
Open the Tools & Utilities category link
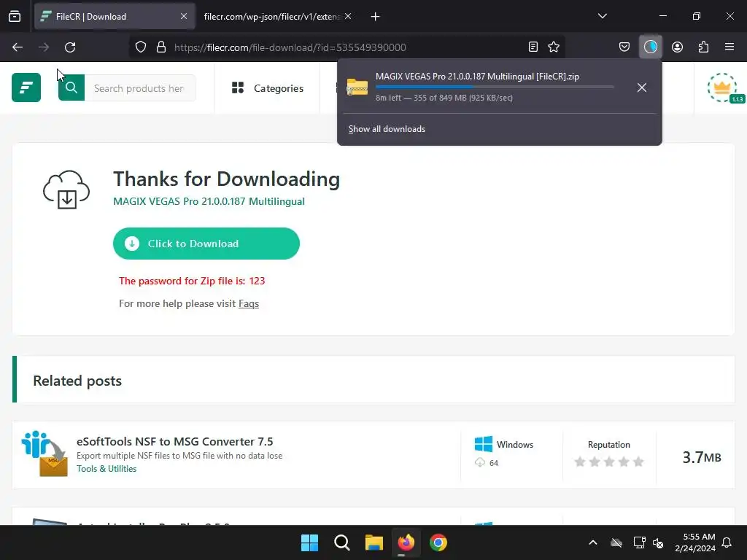pos(107,469)
